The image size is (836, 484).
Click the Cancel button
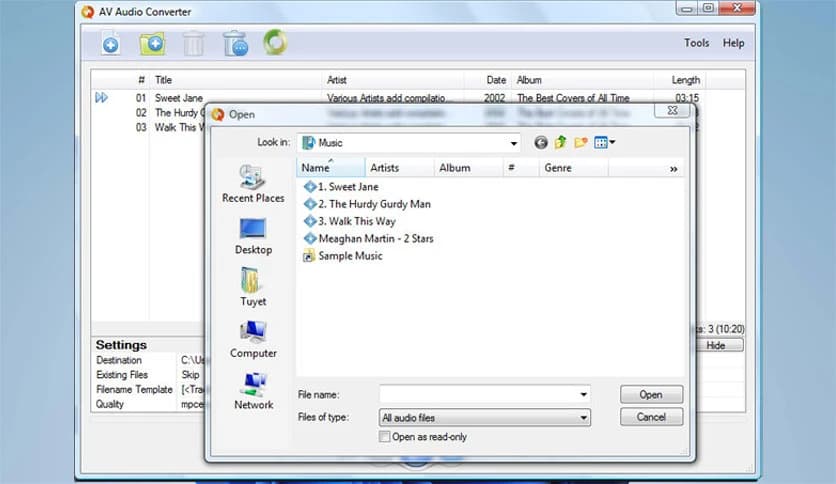pyautogui.click(x=651, y=417)
